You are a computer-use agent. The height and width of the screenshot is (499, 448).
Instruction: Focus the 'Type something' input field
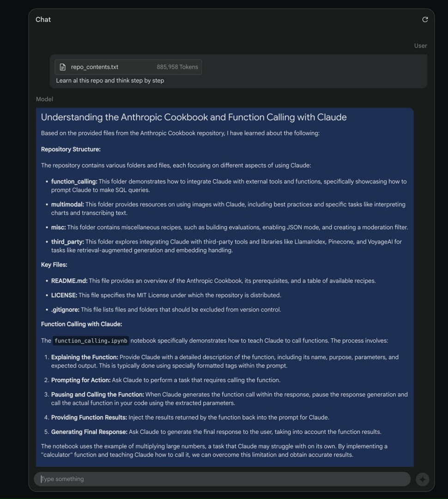pyautogui.click(x=222, y=479)
